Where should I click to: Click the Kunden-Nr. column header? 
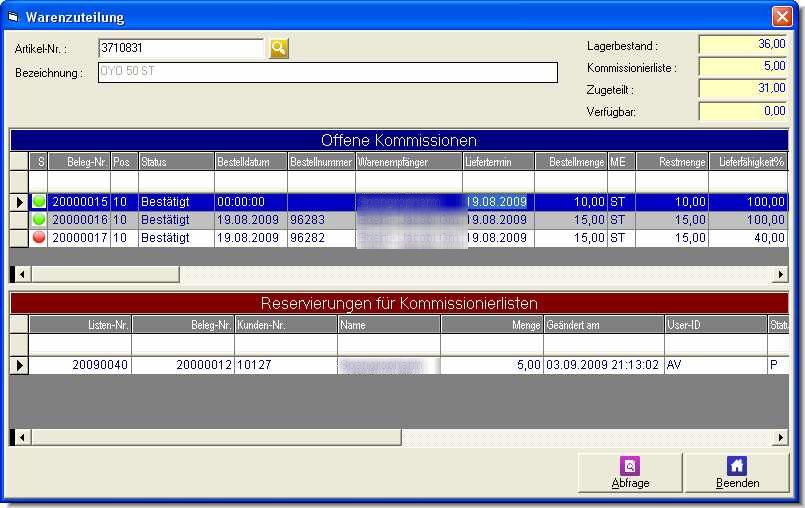285,325
